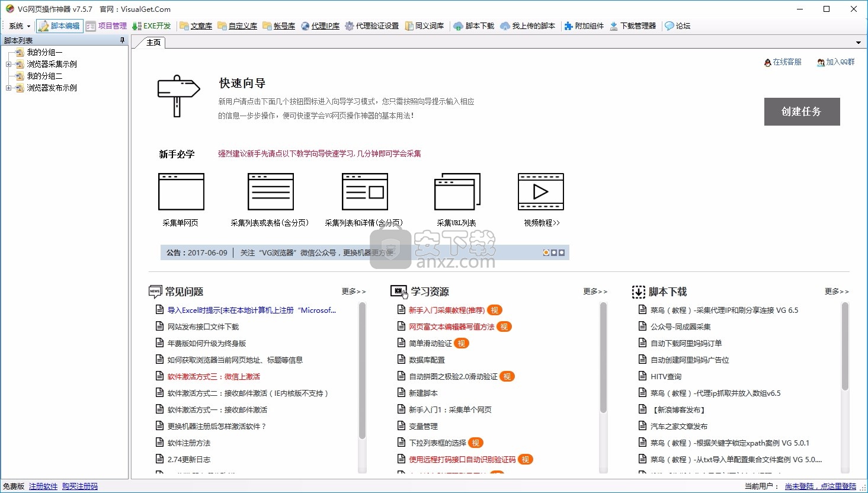Select 我的分组一 in script list
868x493 pixels.
[x=44, y=52]
